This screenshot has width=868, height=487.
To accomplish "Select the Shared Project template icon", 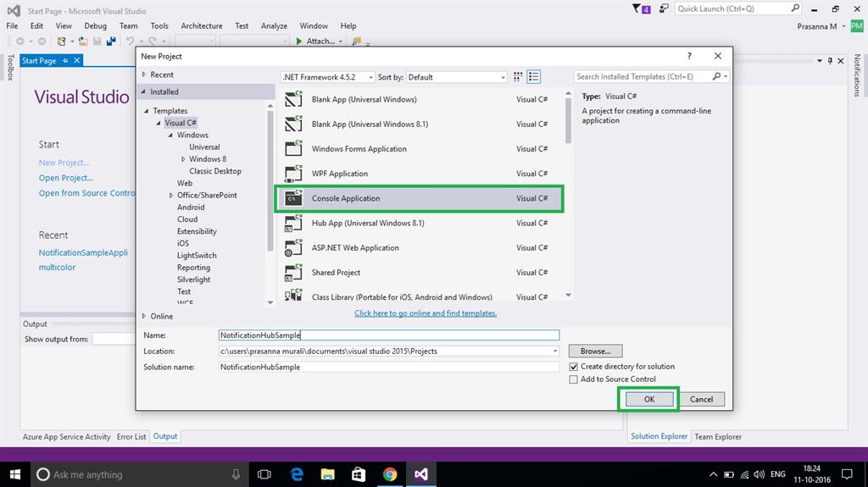I will (x=293, y=272).
